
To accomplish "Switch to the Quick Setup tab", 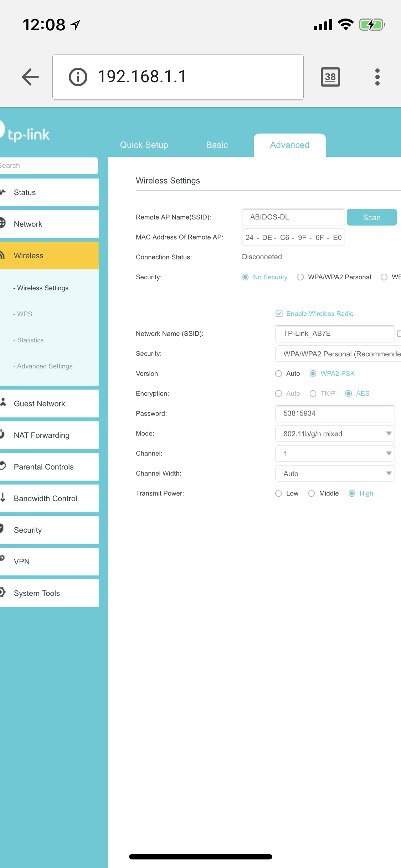I will point(144,145).
